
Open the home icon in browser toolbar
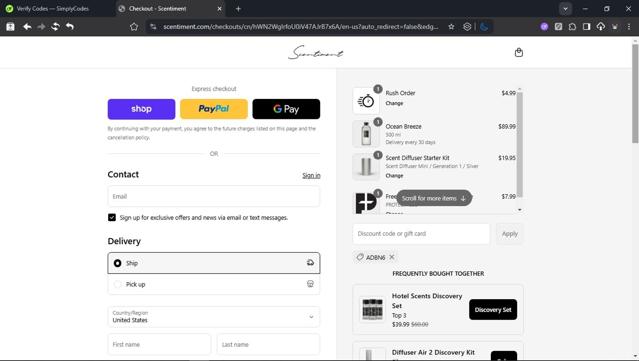point(134,26)
